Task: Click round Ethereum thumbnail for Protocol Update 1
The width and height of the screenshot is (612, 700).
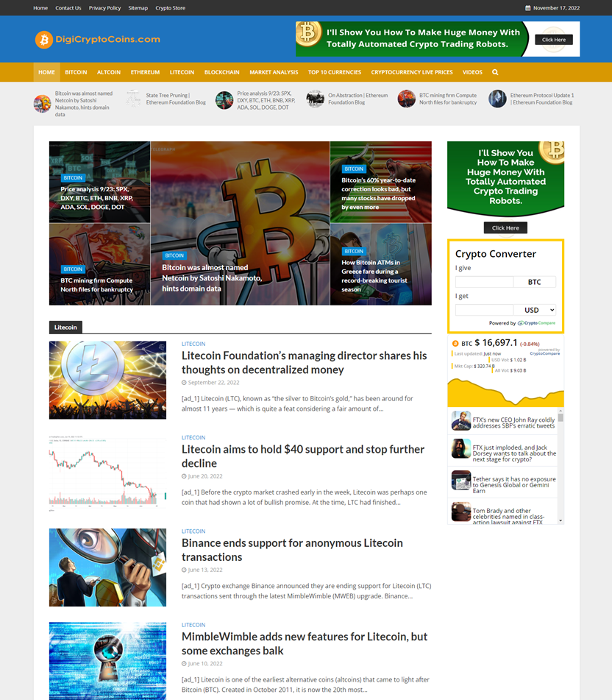Action: click(497, 99)
